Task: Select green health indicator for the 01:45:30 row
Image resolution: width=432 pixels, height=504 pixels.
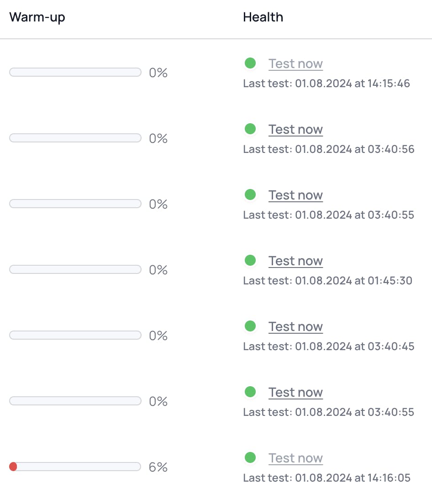Action: click(x=250, y=260)
